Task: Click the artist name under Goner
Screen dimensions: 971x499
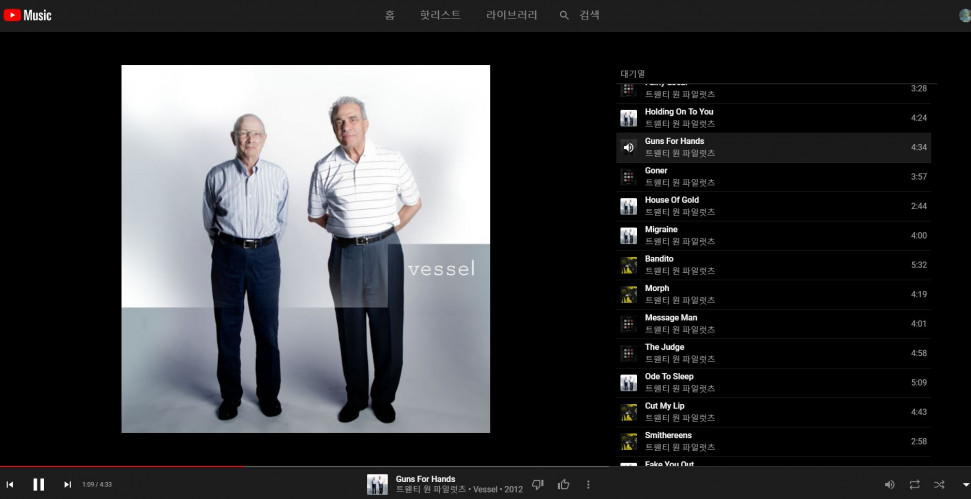Action: 680,183
